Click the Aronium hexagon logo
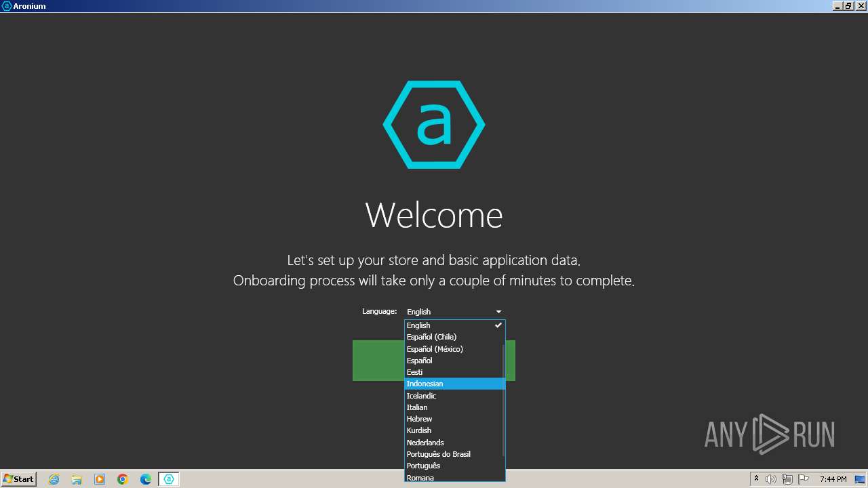This screenshot has width=868, height=488. (x=434, y=125)
